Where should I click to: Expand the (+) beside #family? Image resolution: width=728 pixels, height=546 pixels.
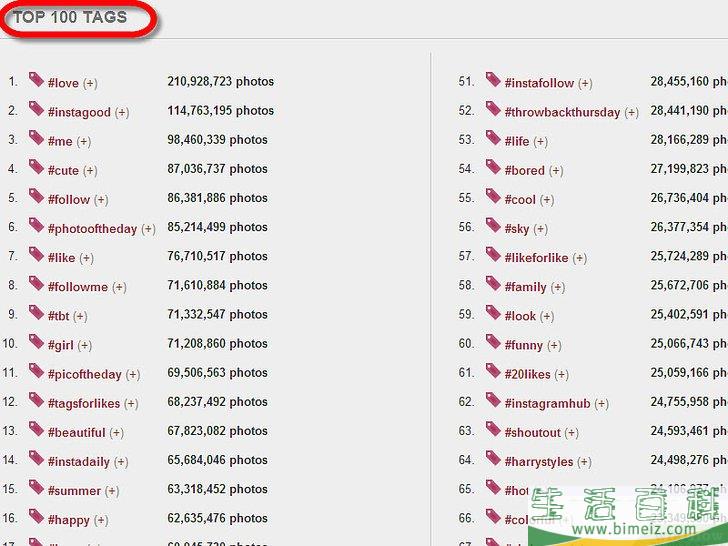click(x=558, y=287)
